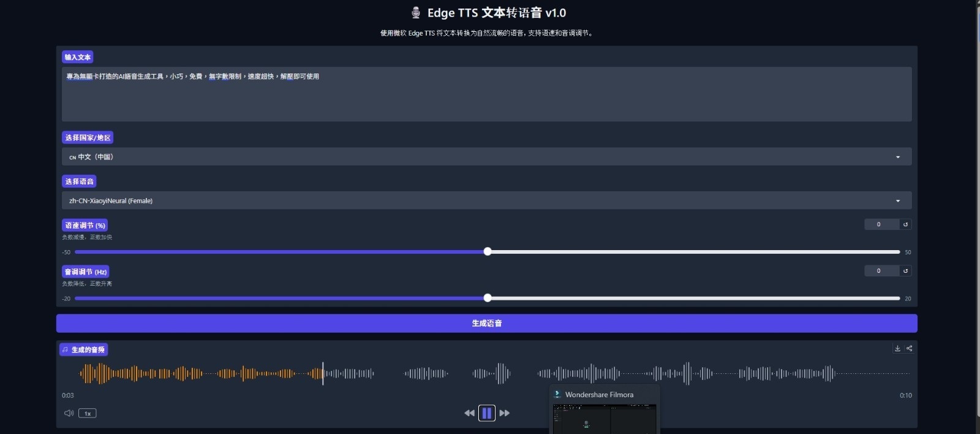
Task: Mute audio using the speaker volume icon
Action: [69, 413]
